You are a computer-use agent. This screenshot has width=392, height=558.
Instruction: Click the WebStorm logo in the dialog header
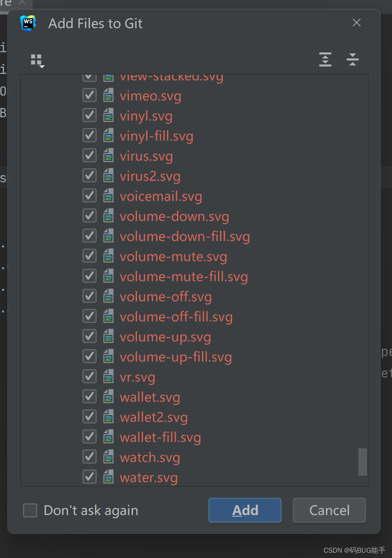coord(28,23)
